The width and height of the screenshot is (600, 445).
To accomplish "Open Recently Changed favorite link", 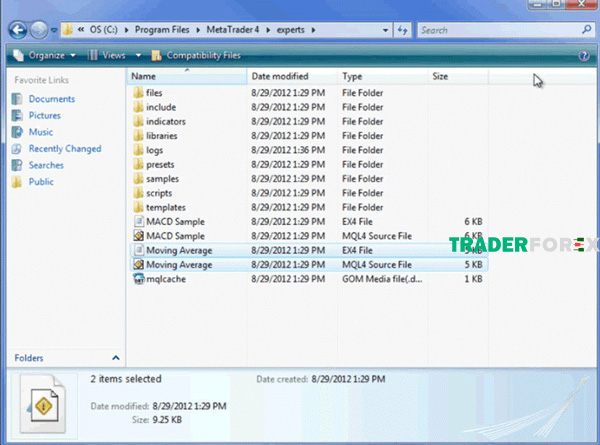I will click(x=65, y=149).
